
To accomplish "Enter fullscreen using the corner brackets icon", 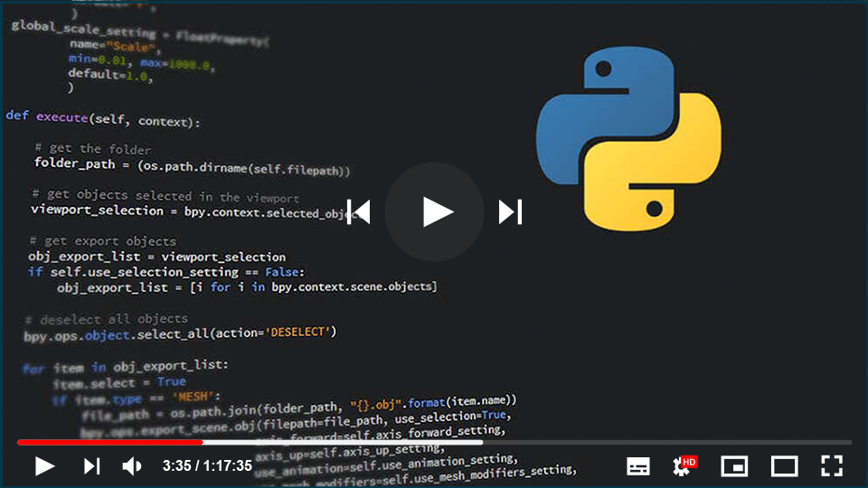I will point(832,466).
